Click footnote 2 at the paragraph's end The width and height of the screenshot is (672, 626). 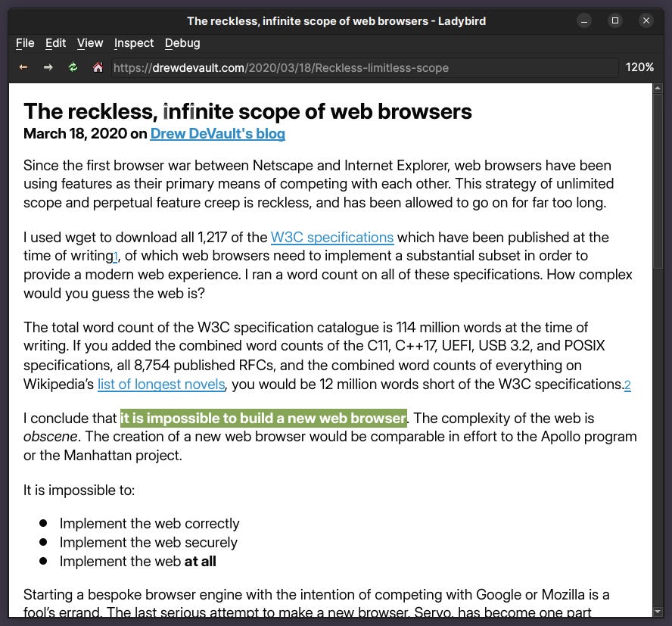[627, 385]
